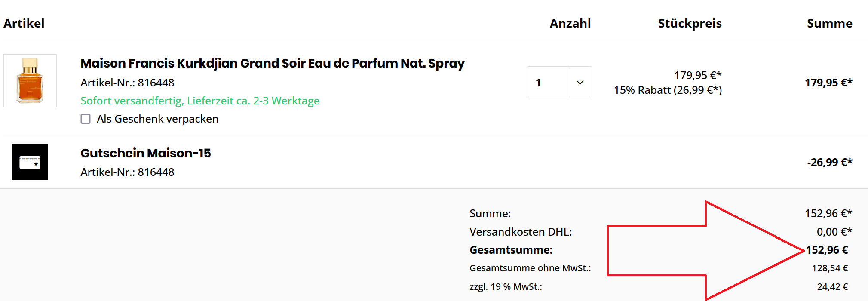Click the 'zzgl. 19 % MwSt.:' label
Screen dimensions: 868x301
point(506,286)
